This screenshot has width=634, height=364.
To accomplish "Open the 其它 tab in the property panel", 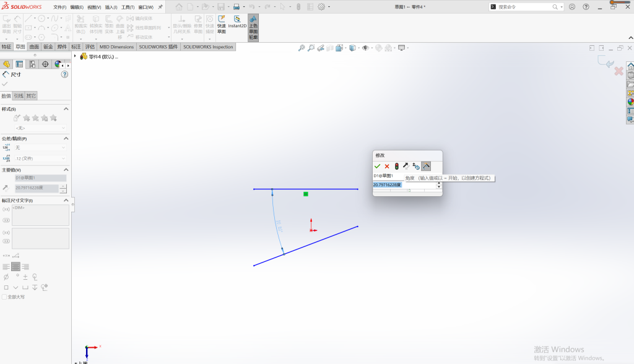I will [x=31, y=96].
